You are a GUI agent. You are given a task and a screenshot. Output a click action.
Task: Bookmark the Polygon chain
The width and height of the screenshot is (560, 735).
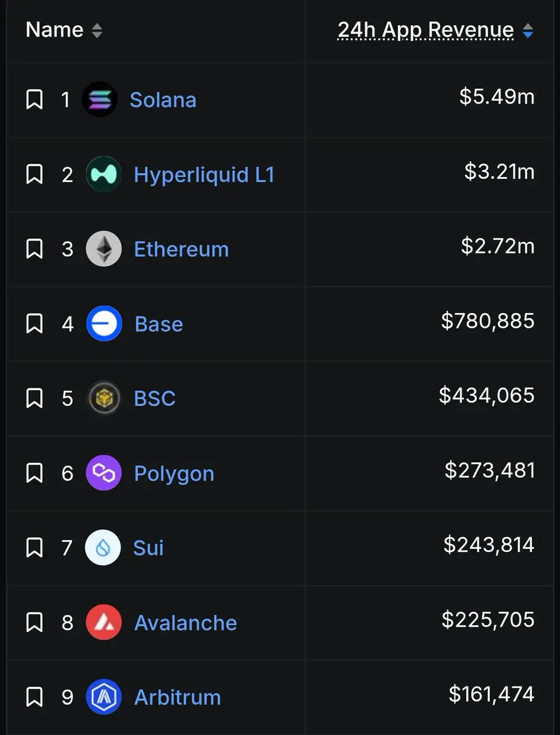coord(34,473)
